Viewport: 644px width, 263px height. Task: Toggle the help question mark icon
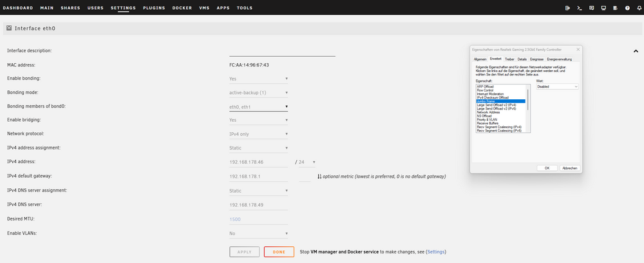coord(627,8)
